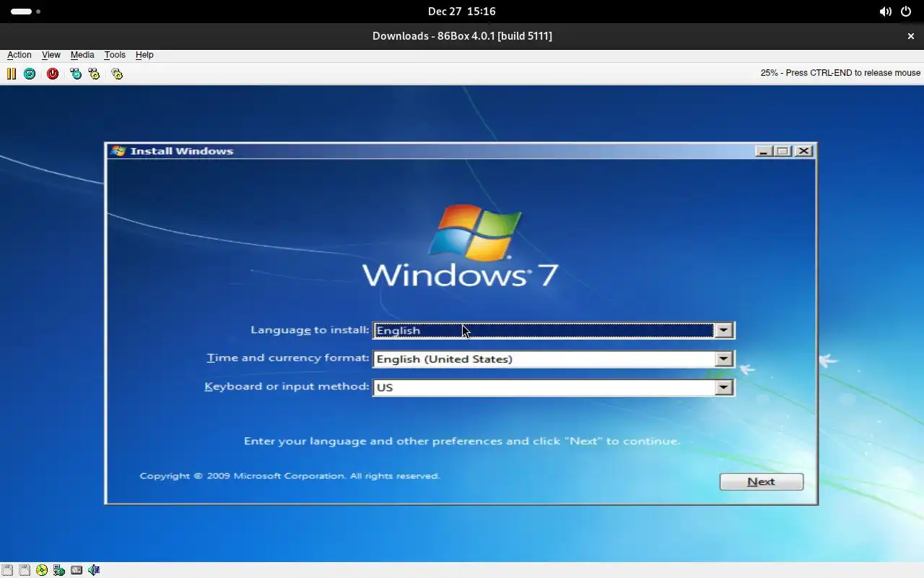This screenshot has height=578, width=924.
Task: Click the sound speaker status bar icon
Action: [94, 570]
